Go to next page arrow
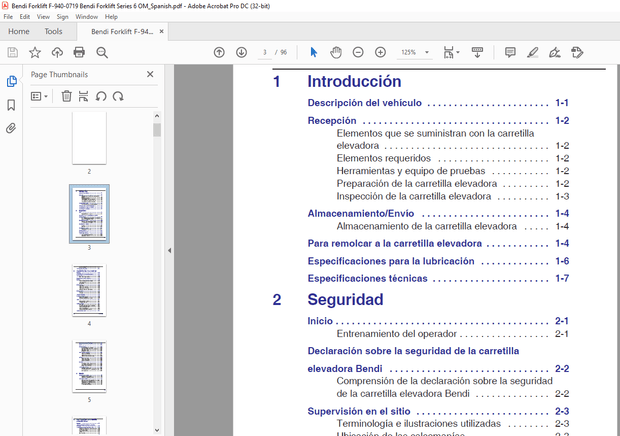The height and width of the screenshot is (436, 620). point(241,52)
